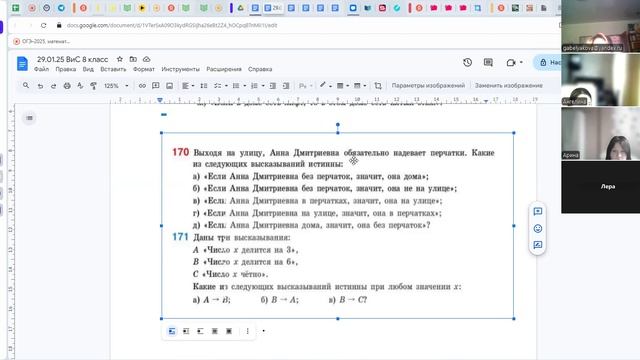Viewport: 640px width, 360px height.
Task: Move document using the folder icon
Action: click(133, 59)
